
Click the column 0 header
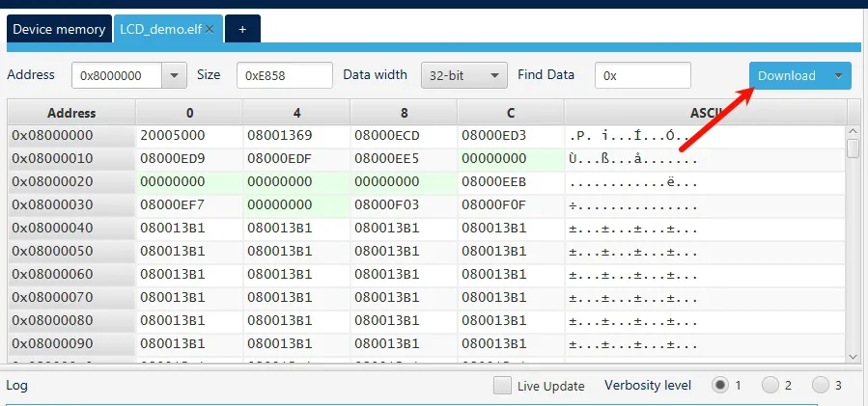pyautogui.click(x=189, y=113)
